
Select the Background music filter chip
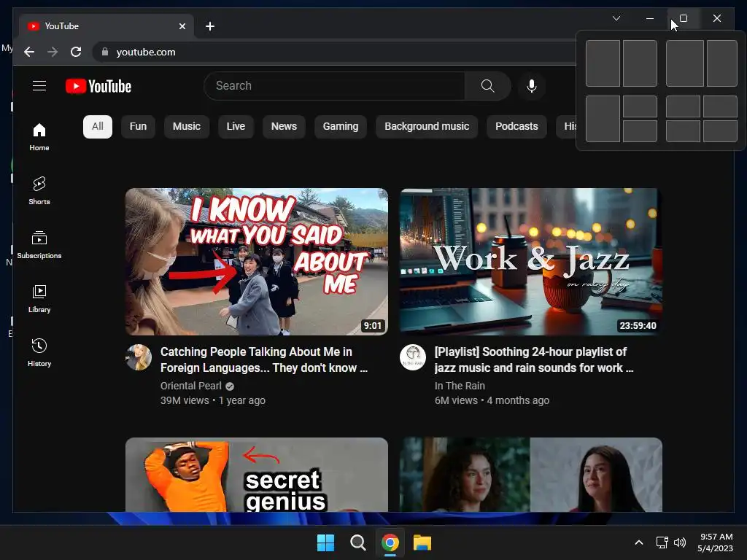click(427, 127)
